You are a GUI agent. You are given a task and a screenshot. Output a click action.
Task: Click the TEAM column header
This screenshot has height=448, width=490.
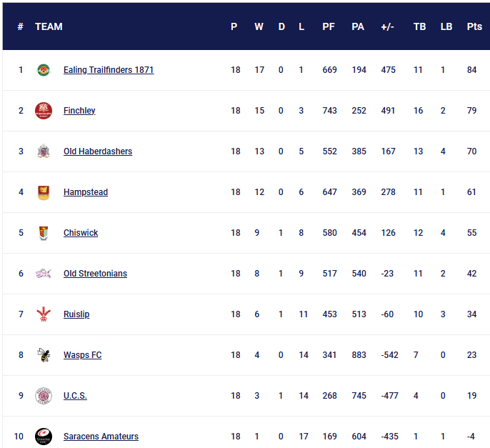pos(49,26)
